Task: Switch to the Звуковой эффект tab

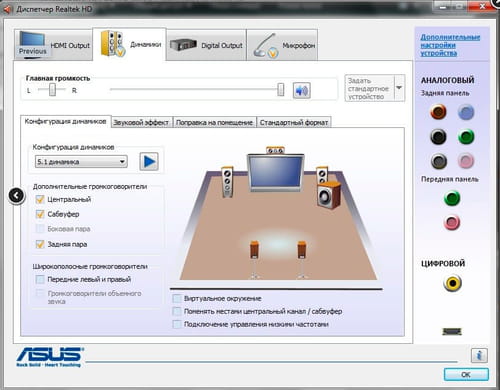Action: (141, 122)
